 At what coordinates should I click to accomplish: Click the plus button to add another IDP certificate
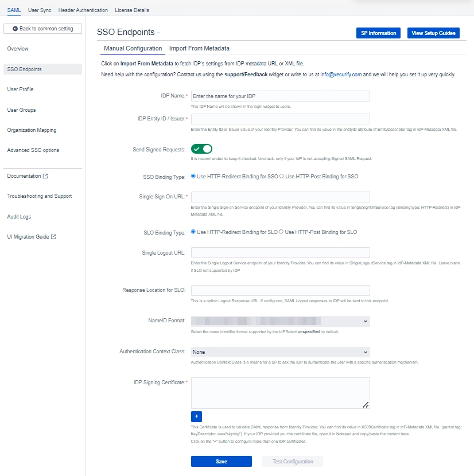point(196,416)
